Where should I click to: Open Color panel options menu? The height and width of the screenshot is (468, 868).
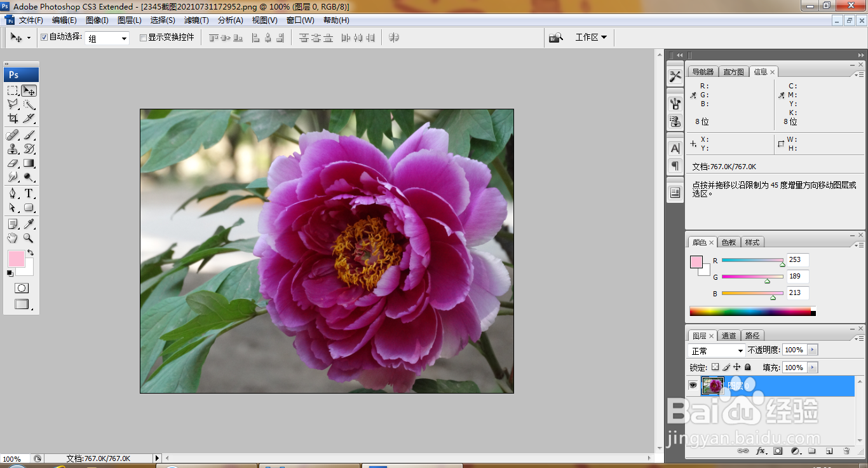860,244
